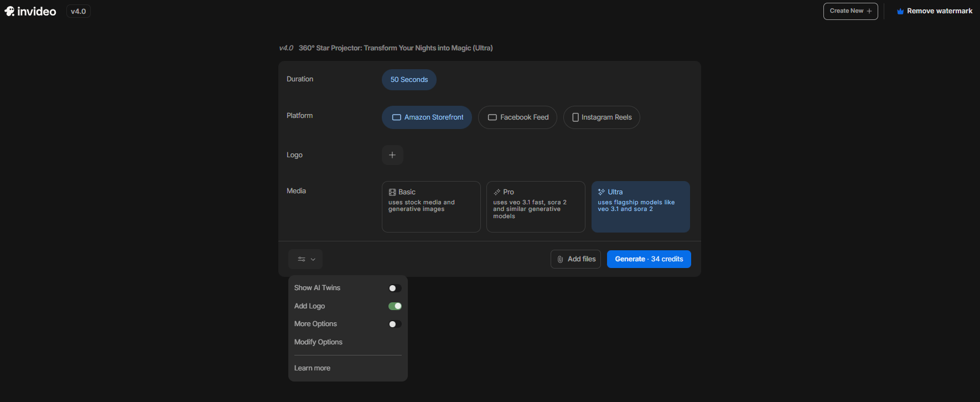Switch on the More Options toggle
The width and height of the screenshot is (980, 402).
pos(395,324)
